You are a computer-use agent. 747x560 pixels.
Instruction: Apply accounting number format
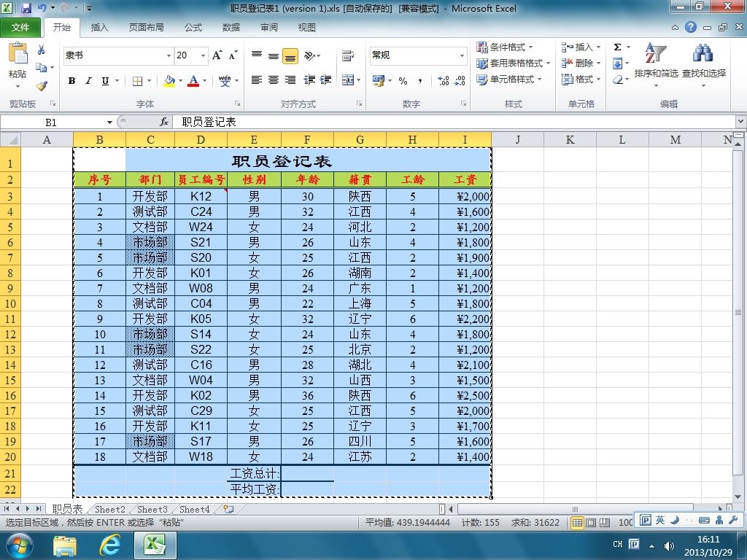[379, 80]
